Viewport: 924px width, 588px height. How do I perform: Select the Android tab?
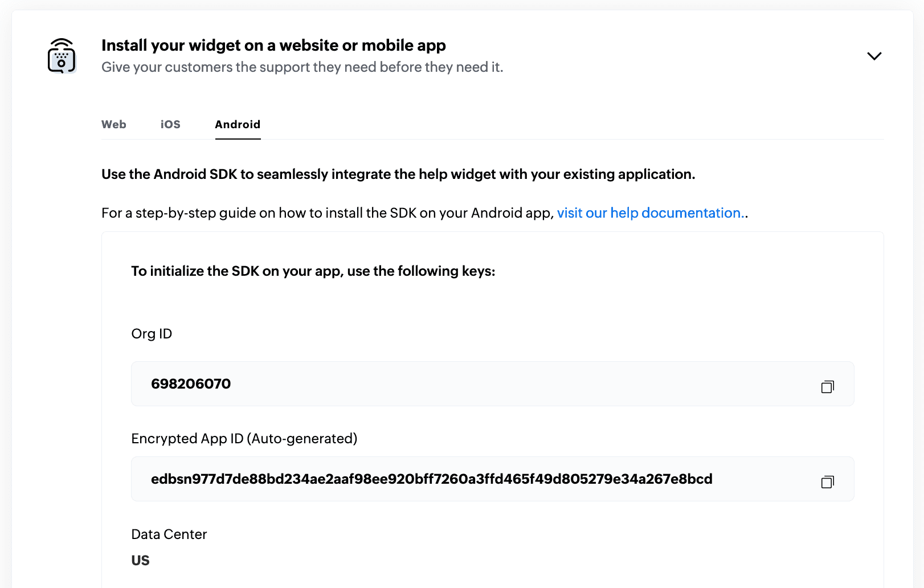click(x=238, y=124)
